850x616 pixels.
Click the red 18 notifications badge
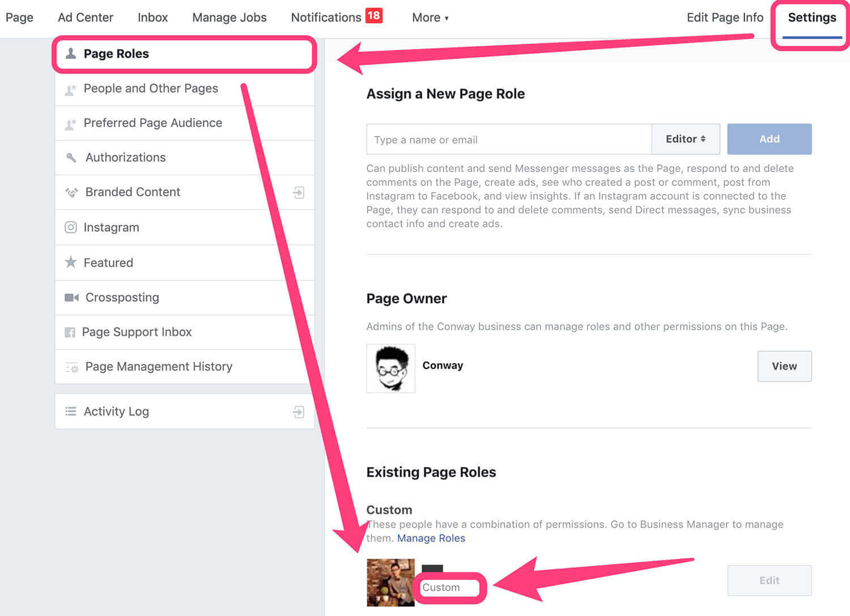(374, 15)
